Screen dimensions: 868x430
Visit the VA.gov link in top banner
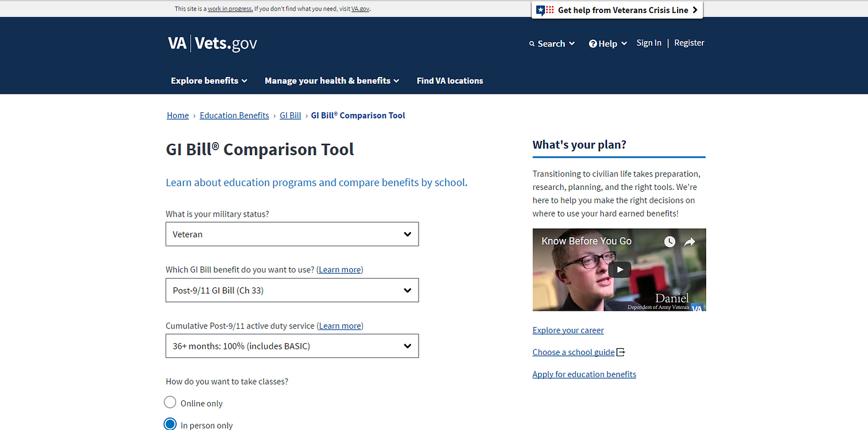click(x=360, y=9)
